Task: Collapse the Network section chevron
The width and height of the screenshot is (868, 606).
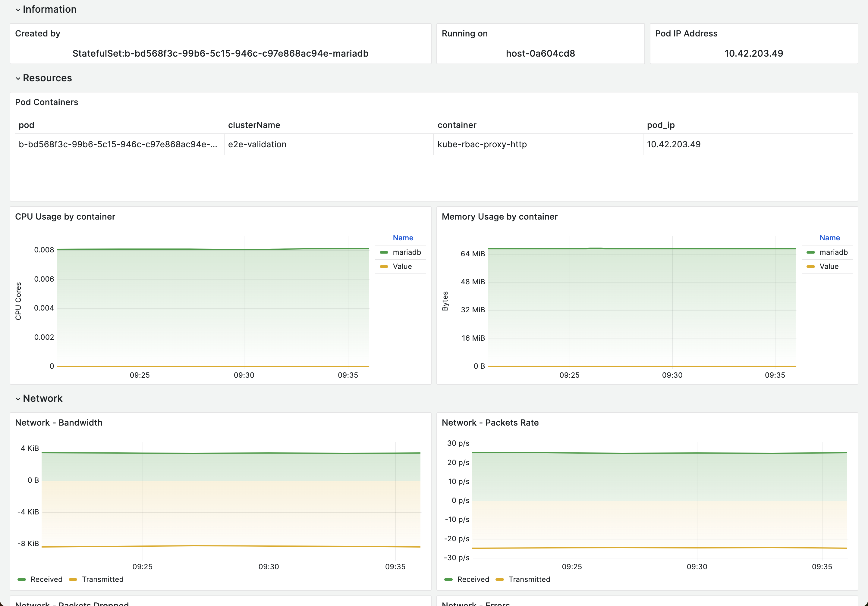Action: click(x=18, y=399)
